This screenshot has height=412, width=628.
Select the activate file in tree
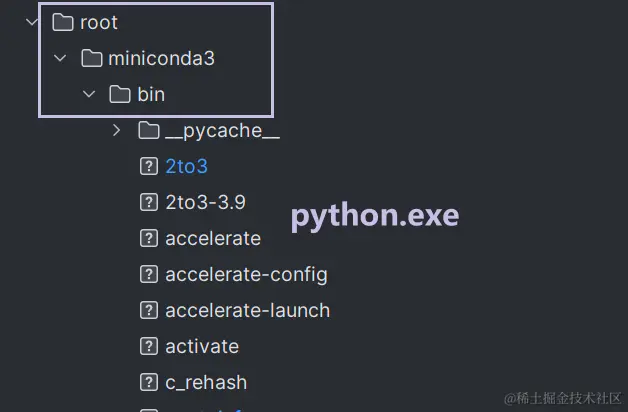coord(202,346)
